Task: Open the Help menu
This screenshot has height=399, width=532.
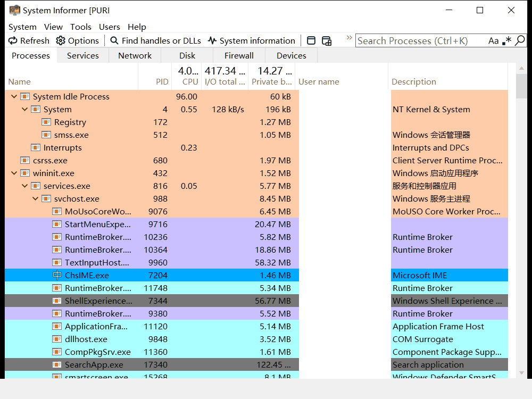Action: [137, 27]
